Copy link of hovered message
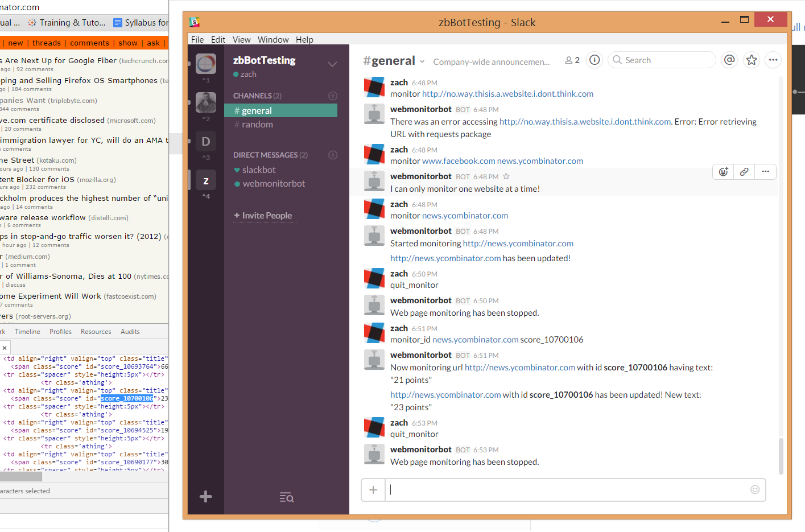 (744, 171)
